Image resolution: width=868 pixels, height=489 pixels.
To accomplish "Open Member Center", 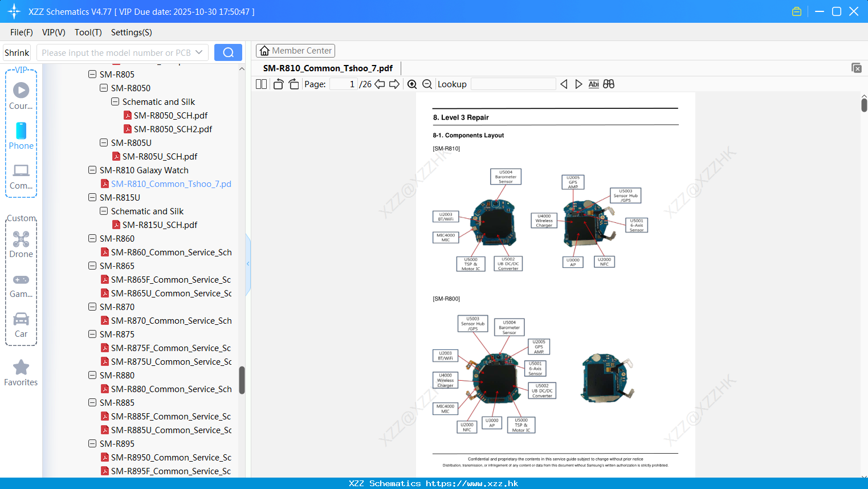I will 295,51.
